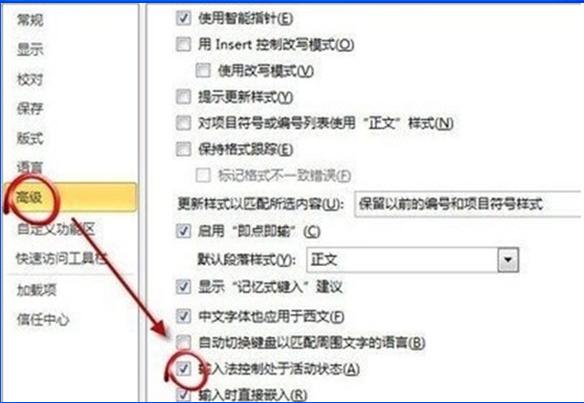
Task: Switch to the 校对 options page
Action: click(30, 79)
